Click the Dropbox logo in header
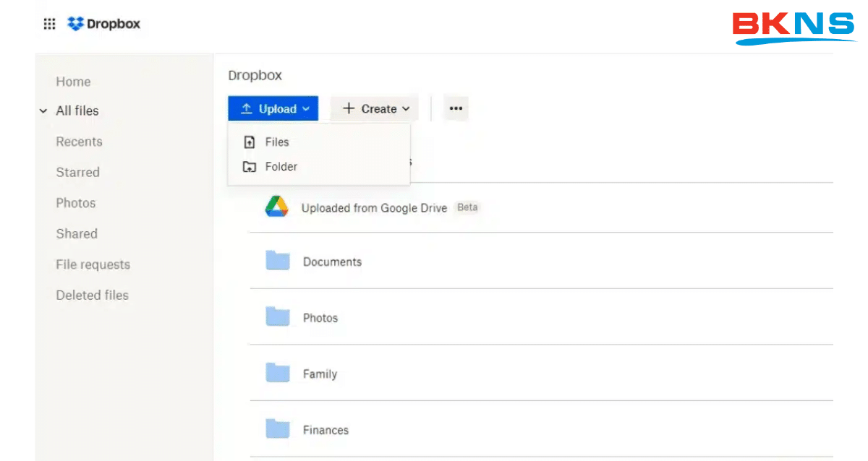 pos(104,24)
